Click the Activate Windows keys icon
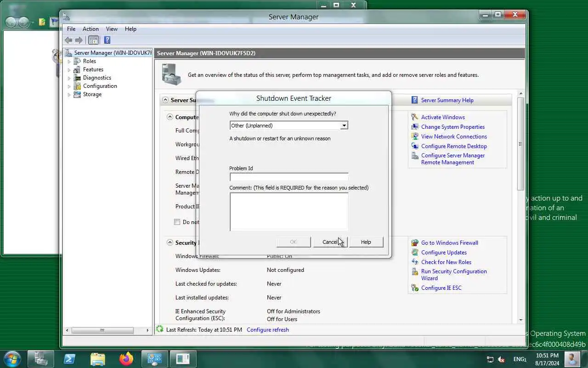Viewport: 588px width, 368px height. 415,117
